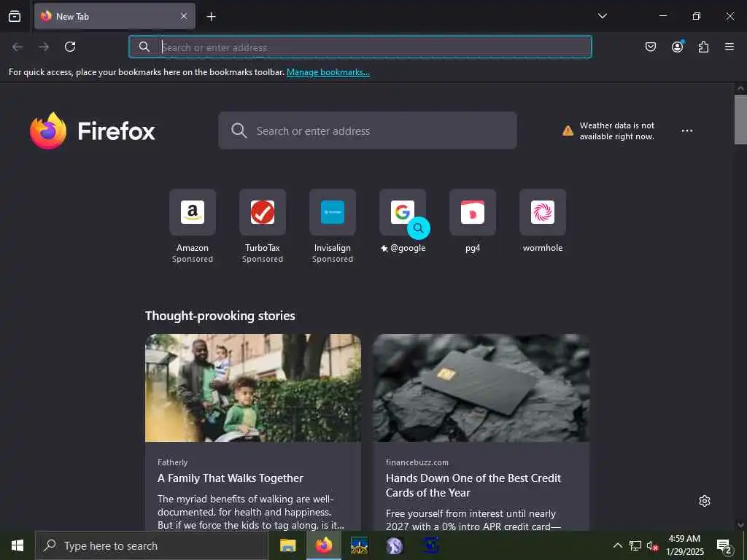Open the credit card story thumbnail
This screenshot has width=747, height=560.
click(481, 388)
